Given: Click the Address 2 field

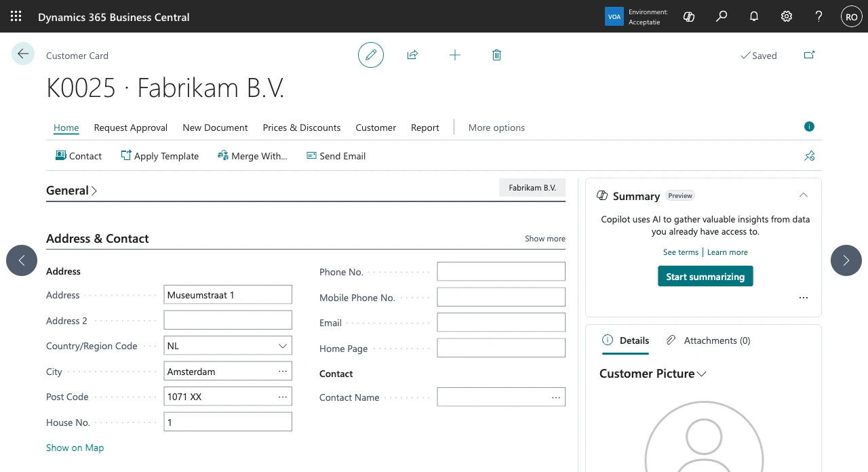Looking at the screenshot, I should pyautogui.click(x=228, y=320).
